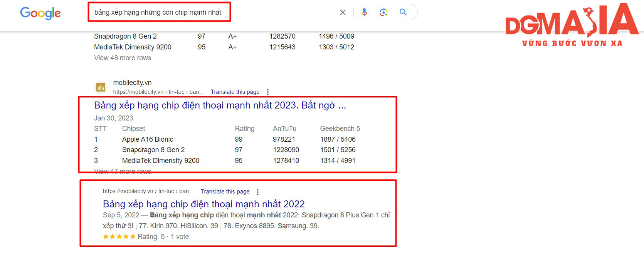
Task: Select AnTuTu value 978221
Action: pyautogui.click(x=284, y=139)
